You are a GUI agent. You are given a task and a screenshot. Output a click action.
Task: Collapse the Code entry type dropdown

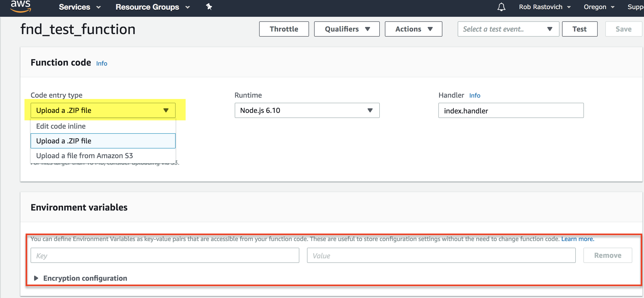[x=103, y=110]
